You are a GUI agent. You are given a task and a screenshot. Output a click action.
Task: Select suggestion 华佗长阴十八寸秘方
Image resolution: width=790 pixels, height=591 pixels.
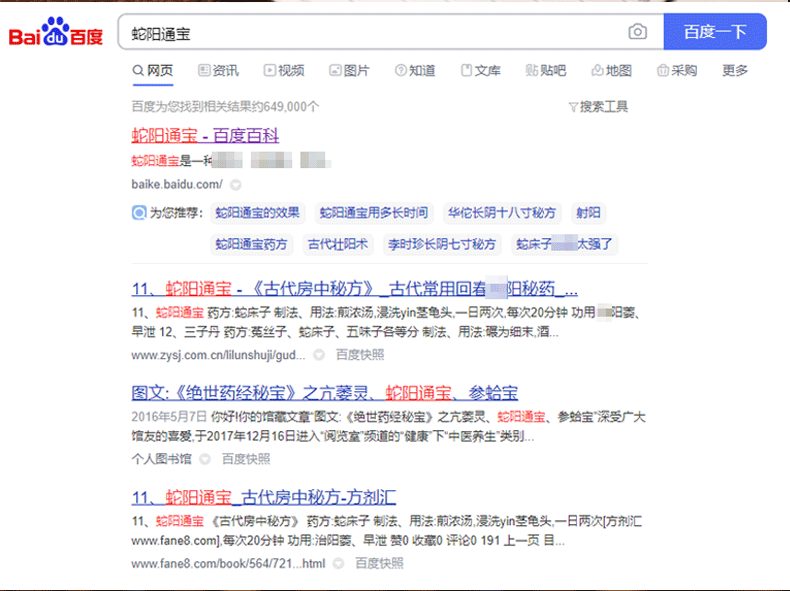502,213
